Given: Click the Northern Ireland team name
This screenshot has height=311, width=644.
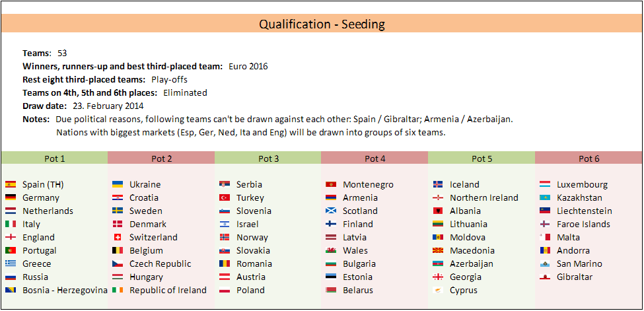Looking at the screenshot, I should [x=483, y=198].
